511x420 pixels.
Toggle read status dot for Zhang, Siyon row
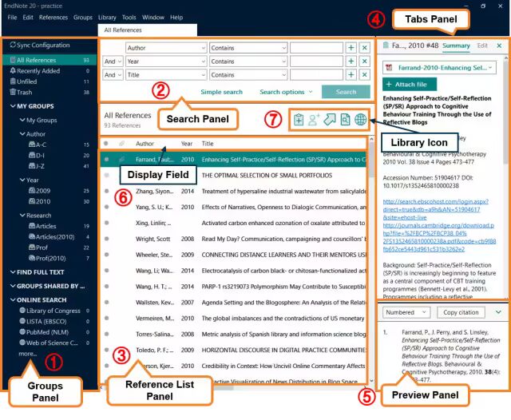[106, 191]
